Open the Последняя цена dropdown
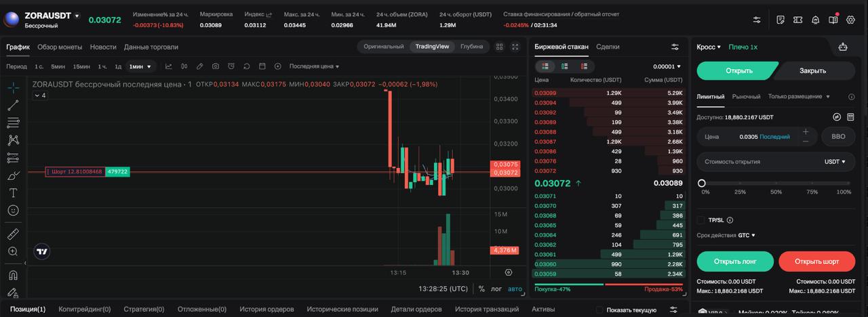This screenshot has height=317, width=868. [x=314, y=66]
